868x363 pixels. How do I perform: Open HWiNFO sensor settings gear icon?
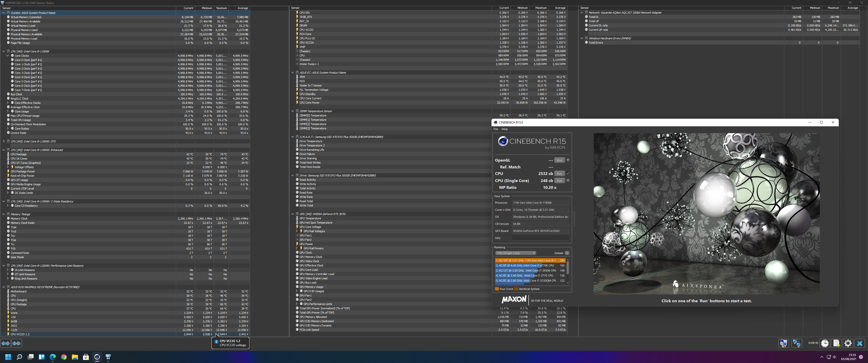pos(848,343)
